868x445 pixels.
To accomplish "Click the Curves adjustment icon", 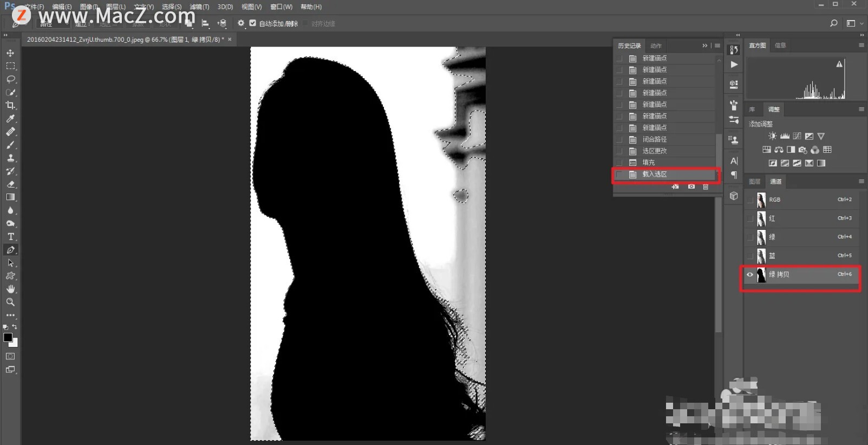I will [x=797, y=136].
